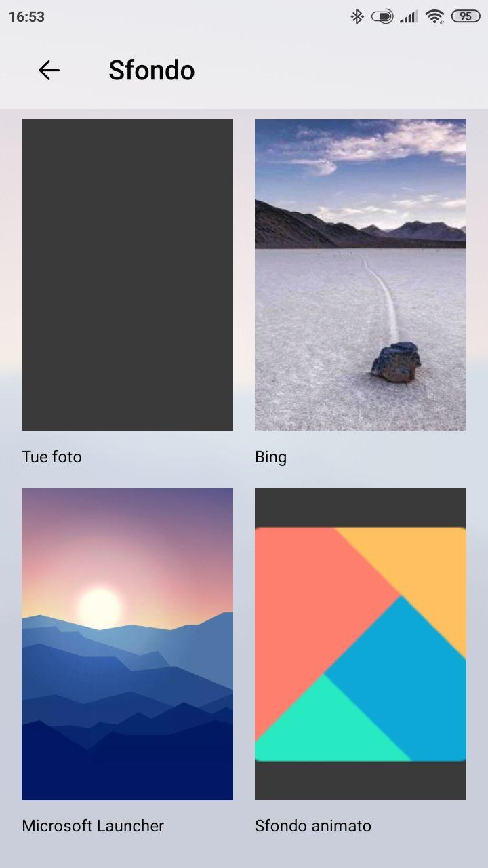The image size is (488, 868).
Task: Tap the 16:53 clock in status bar
Action: tap(26, 17)
